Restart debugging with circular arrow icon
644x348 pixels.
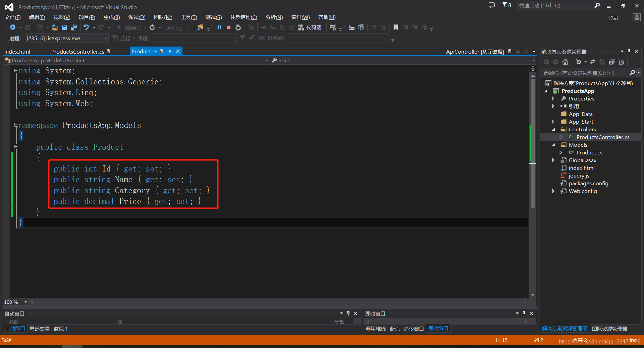coord(238,27)
